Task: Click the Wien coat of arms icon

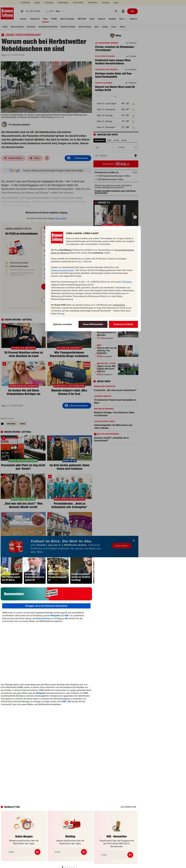Action: tap(112, 35)
